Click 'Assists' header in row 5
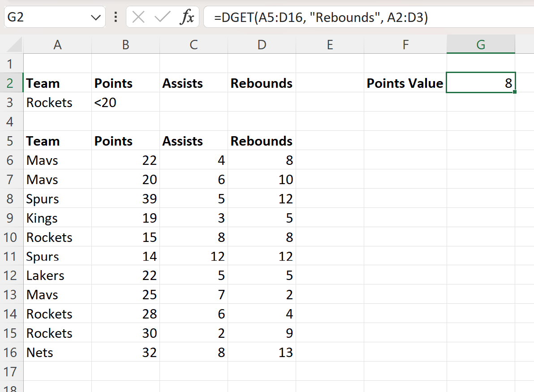The width and height of the screenshot is (534, 392). (194, 141)
